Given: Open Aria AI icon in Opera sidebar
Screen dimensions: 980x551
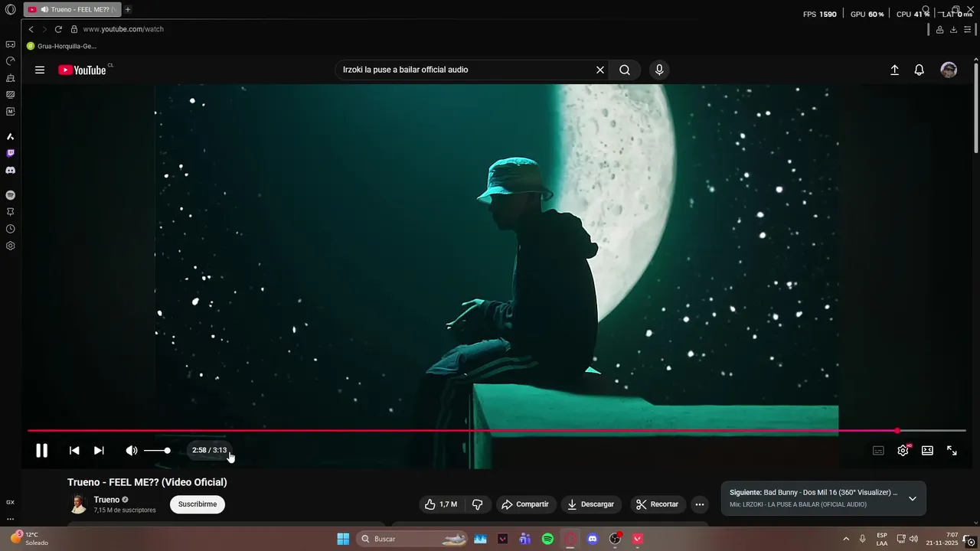Looking at the screenshot, I should pyautogui.click(x=10, y=136).
